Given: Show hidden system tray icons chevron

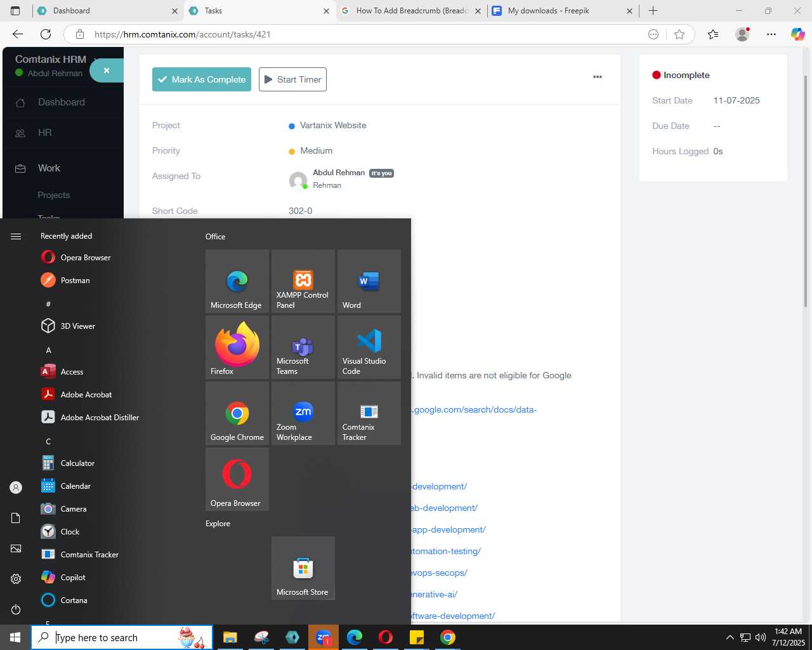Looking at the screenshot, I should (x=730, y=637).
